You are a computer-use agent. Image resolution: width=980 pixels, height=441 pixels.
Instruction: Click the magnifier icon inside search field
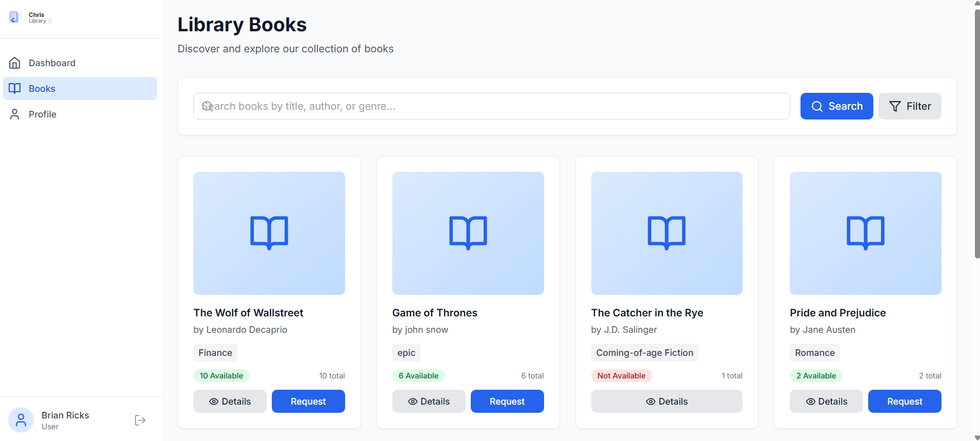click(x=207, y=106)
